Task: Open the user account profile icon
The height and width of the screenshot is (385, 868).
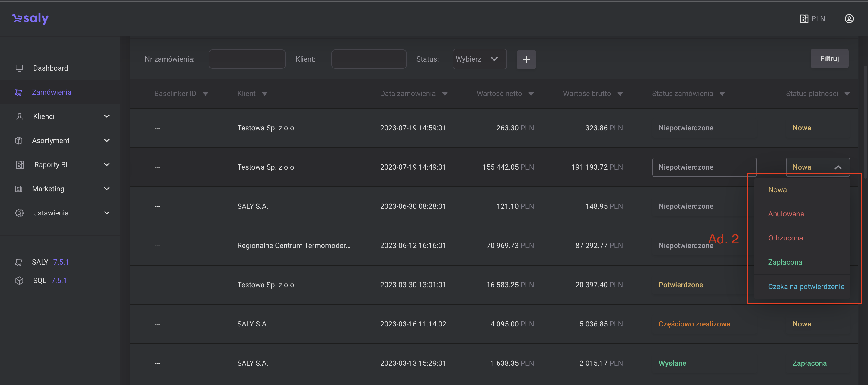Action: 849,18
